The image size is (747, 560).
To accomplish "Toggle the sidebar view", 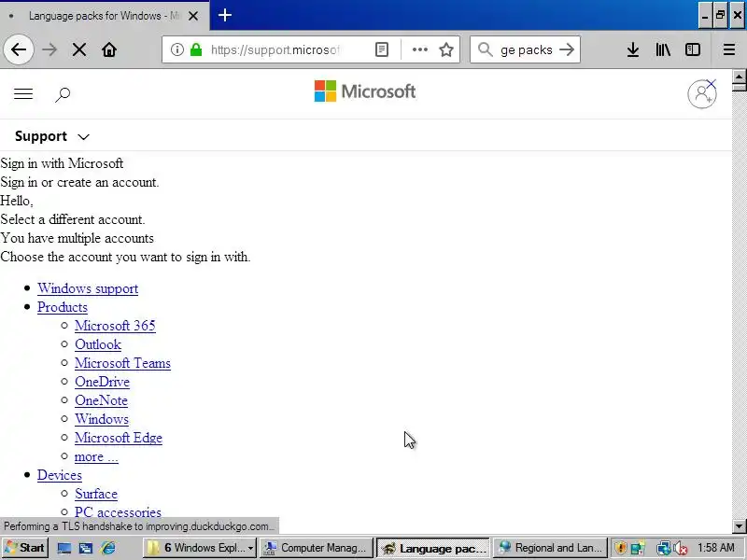I will (692, 49).
